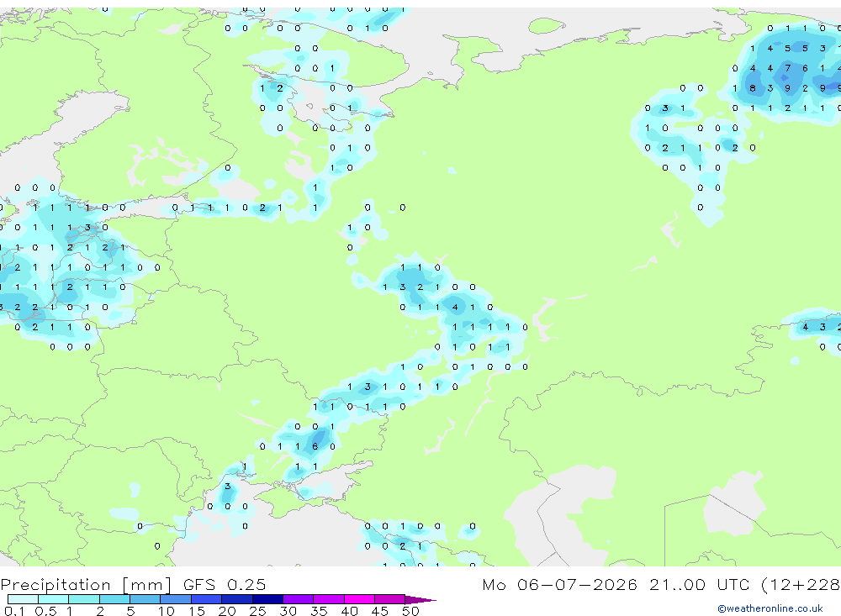The height and width of the screenshot is (616, 841).
Task: Click the precipitation value "7" on the map
Action: pos(787,68)
